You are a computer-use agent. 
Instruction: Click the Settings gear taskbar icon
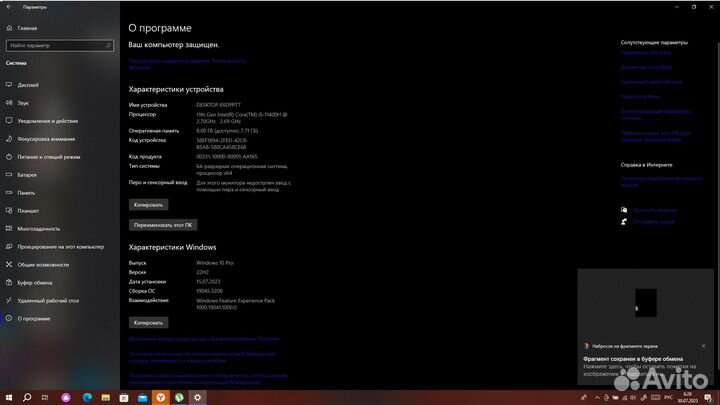pos(197,398)
